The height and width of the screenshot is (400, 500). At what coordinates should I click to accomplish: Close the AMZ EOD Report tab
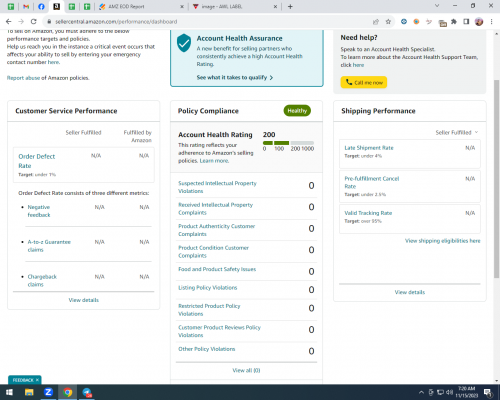tap(182, 6)
